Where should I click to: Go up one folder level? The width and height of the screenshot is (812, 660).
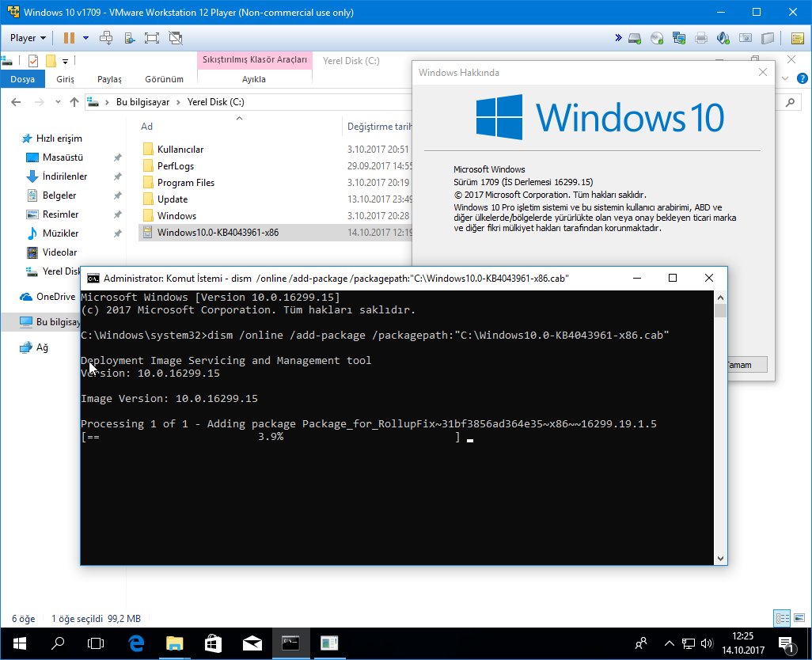tap(74, 102)
